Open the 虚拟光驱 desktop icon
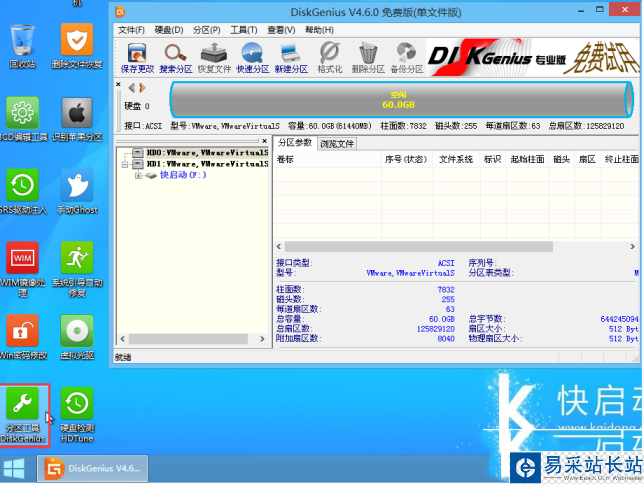 pyautogui.click(x=77, y=337)
